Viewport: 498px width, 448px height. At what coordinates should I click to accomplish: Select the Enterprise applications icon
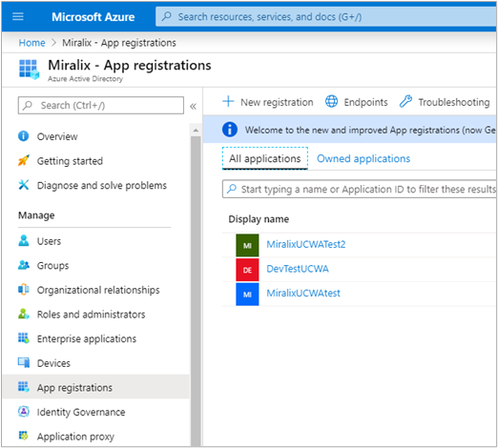coord(24,338)
